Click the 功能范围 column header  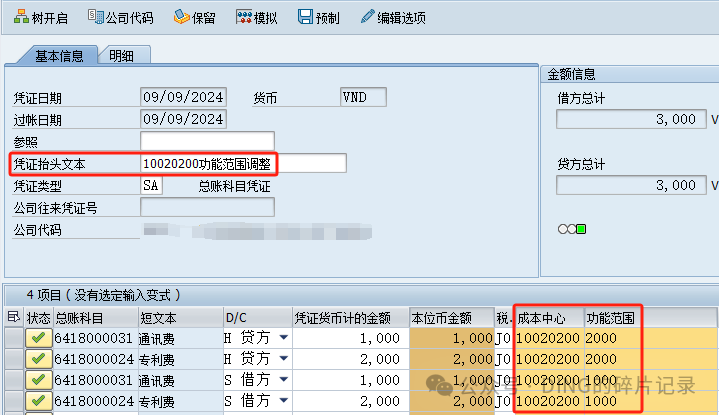612,317
